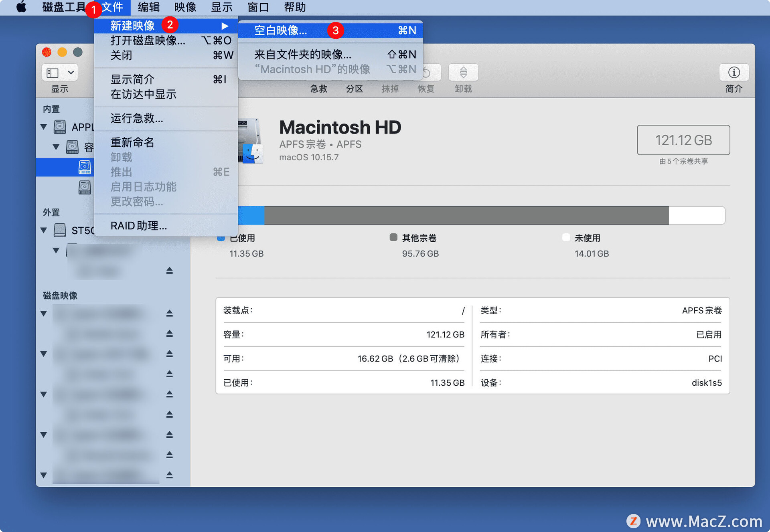Viewport: 770px width, 532px height.
Task: Eject the second disk image
Action: click(170, 354)
